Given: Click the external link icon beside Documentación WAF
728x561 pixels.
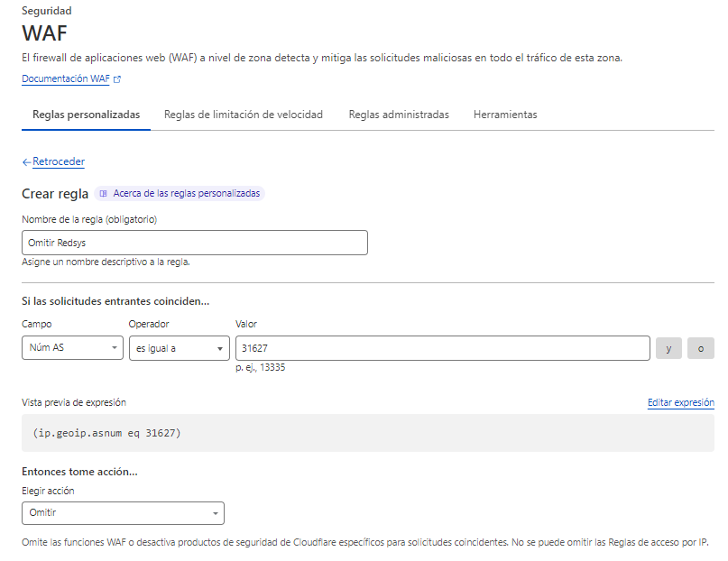Looking at the screenshot, I should click(x=117, y=79).
